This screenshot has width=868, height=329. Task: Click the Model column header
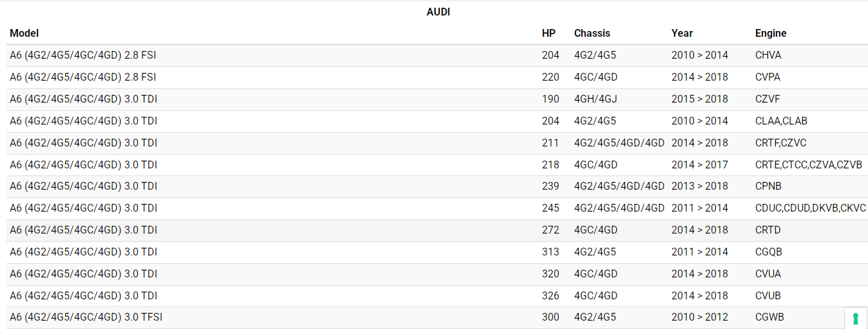point(24,34)
